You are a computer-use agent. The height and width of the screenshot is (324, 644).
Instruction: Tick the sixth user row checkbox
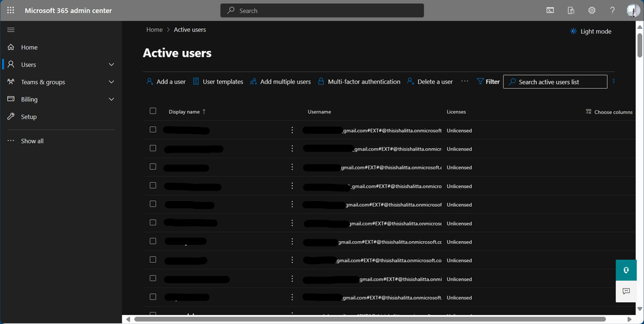coord(153,222)
